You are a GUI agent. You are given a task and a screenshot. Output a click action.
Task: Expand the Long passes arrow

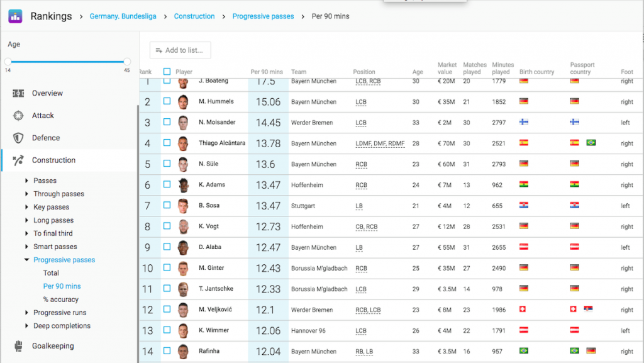click(26, 220)
